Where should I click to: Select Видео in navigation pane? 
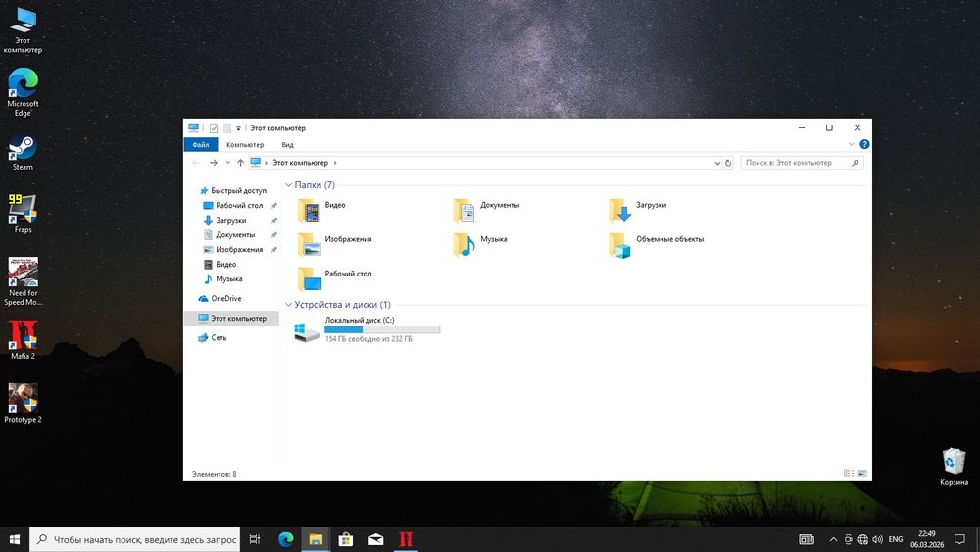coord(220,265)
